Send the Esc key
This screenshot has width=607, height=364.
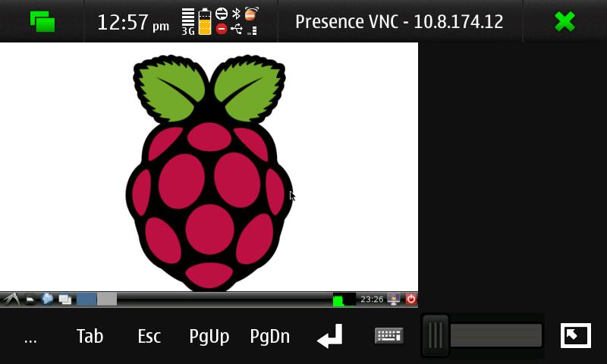149,336
